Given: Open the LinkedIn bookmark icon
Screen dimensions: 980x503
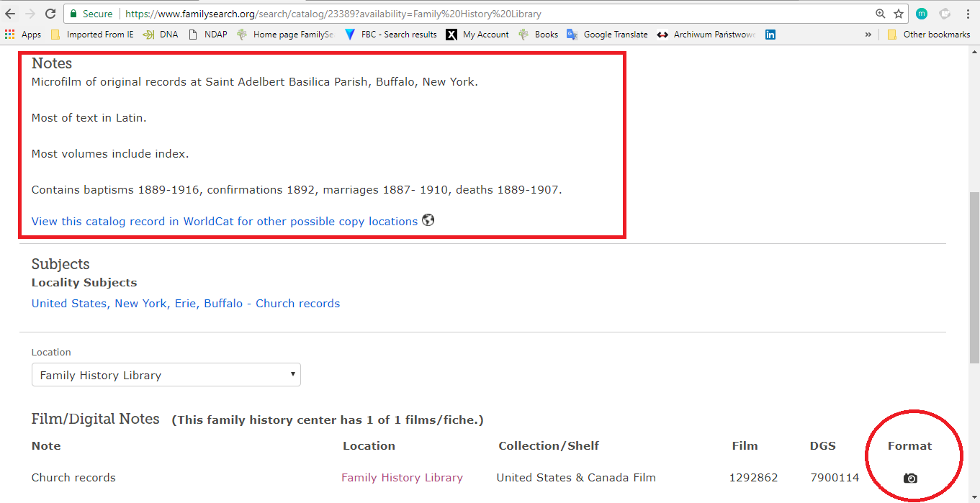Looking at the screenshot, I should coord(770,35).
